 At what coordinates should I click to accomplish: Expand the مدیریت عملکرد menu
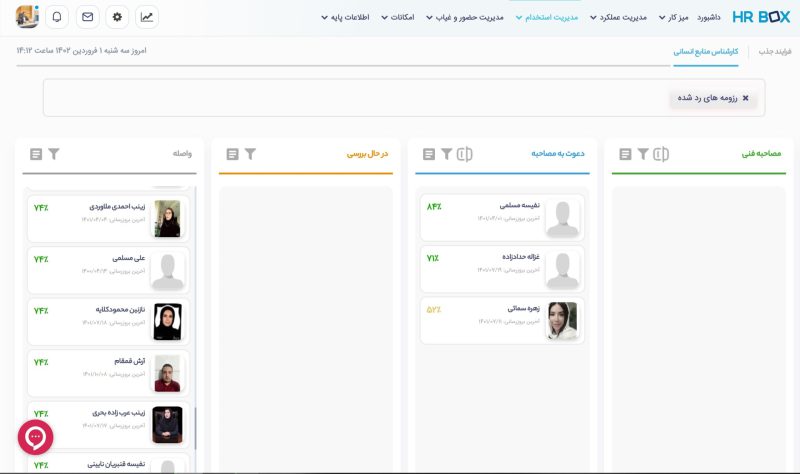618,17
